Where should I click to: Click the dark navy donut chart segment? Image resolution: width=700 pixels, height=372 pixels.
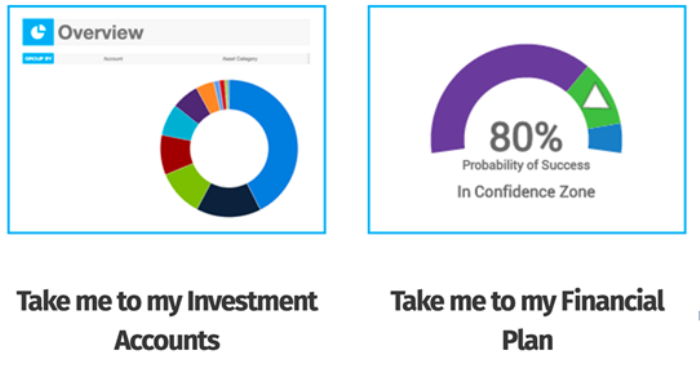pyautogui.click(x=229, y=201)
